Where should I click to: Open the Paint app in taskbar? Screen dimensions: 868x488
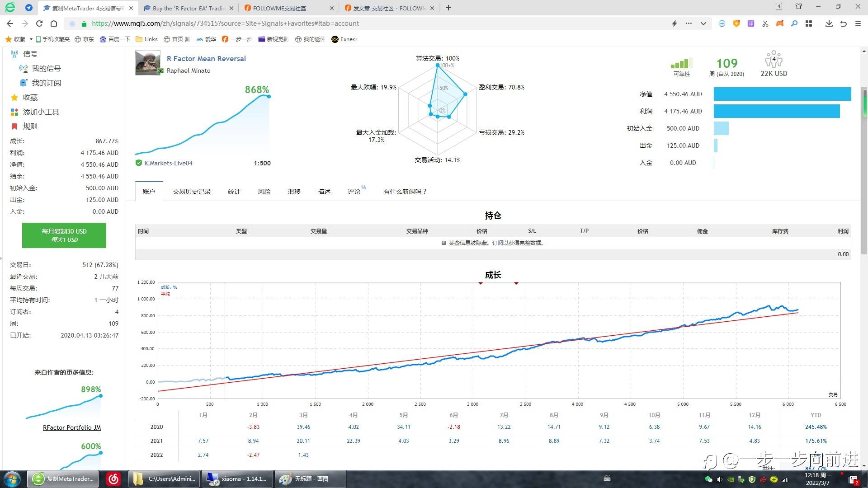pyautogui.click(x=310, y=479)
